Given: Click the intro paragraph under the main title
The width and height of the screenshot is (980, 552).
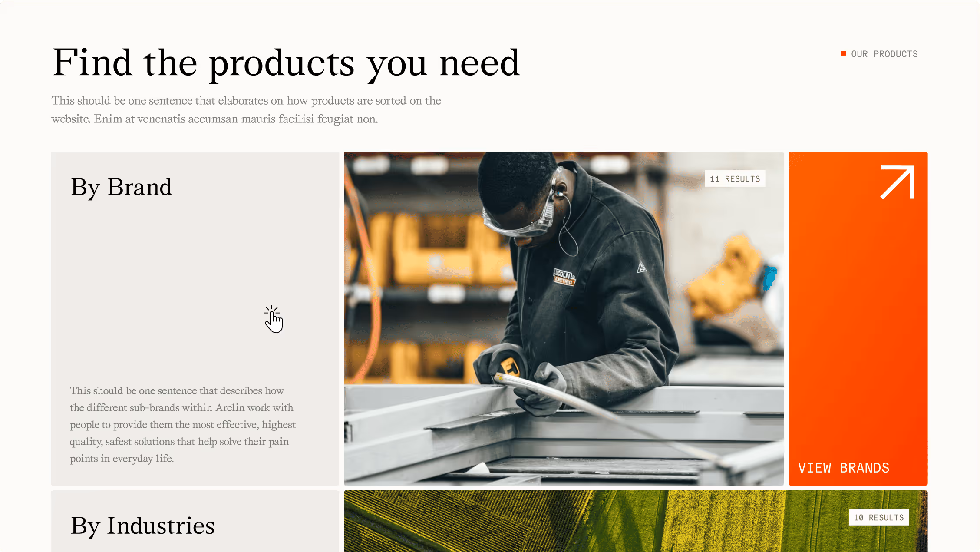Looking at the screenshot, I should click(x=246, y=109).
